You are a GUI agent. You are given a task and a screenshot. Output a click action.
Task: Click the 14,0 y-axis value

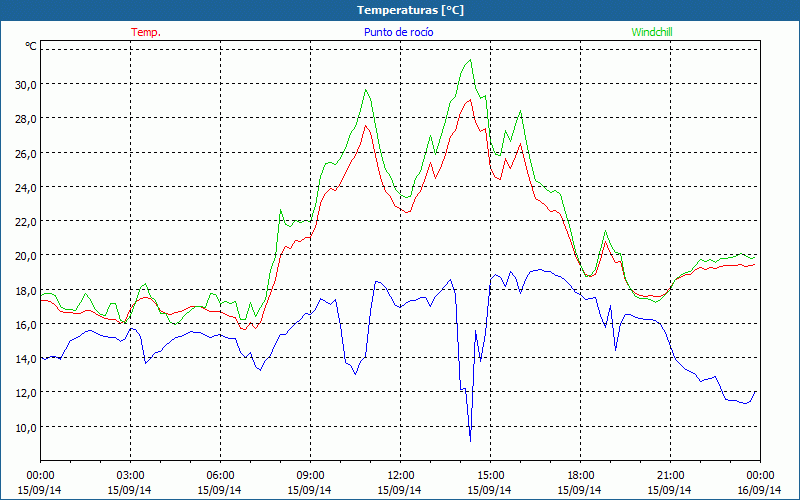click(26, 359)
